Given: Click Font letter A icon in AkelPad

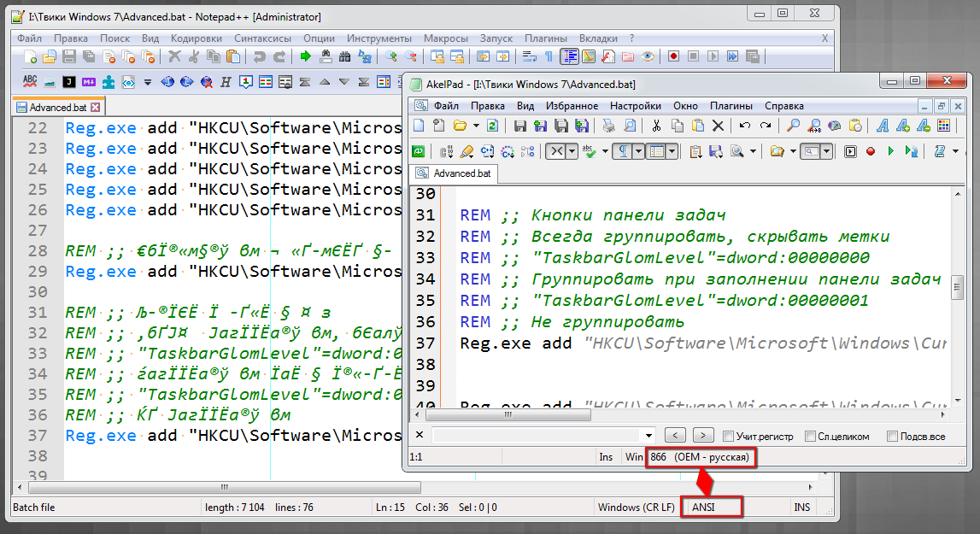Looking at the screenshot, I should 882,126.
